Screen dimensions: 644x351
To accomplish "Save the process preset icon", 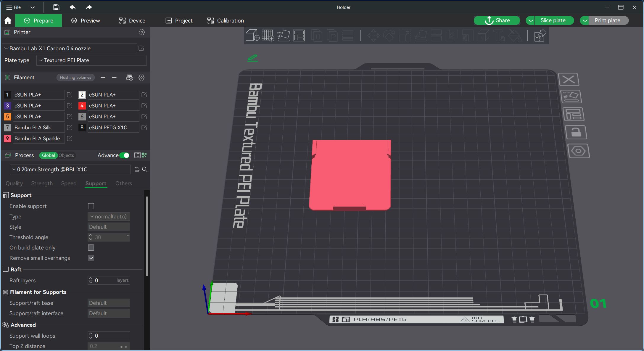I will coord(137,169).
